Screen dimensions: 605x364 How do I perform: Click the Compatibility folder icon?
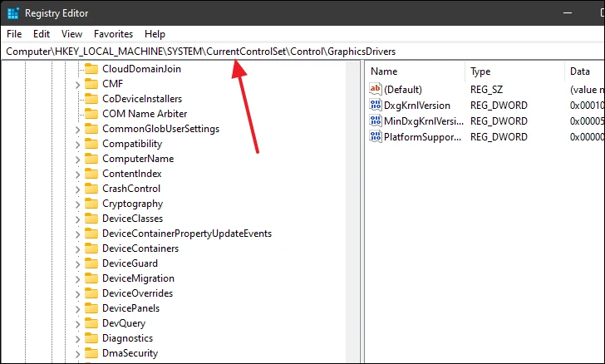point(91,144)
